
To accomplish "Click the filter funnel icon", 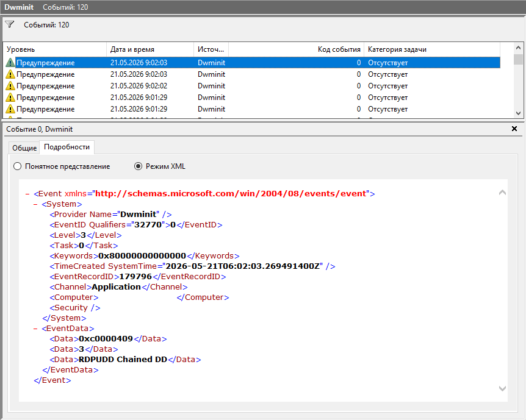I will (x=9, y=24).
